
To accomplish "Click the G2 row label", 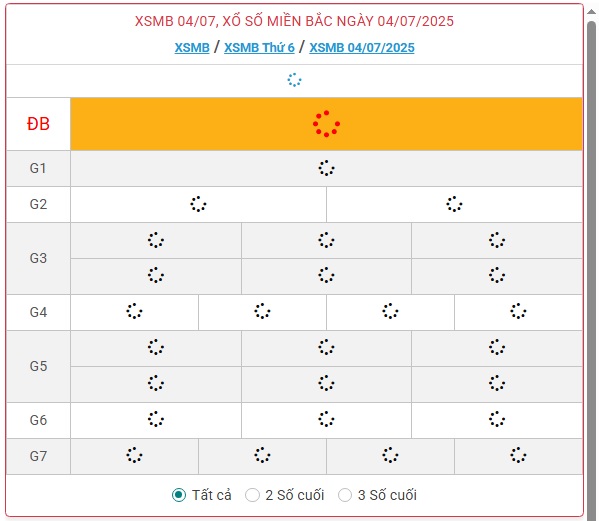I will 38,204.
